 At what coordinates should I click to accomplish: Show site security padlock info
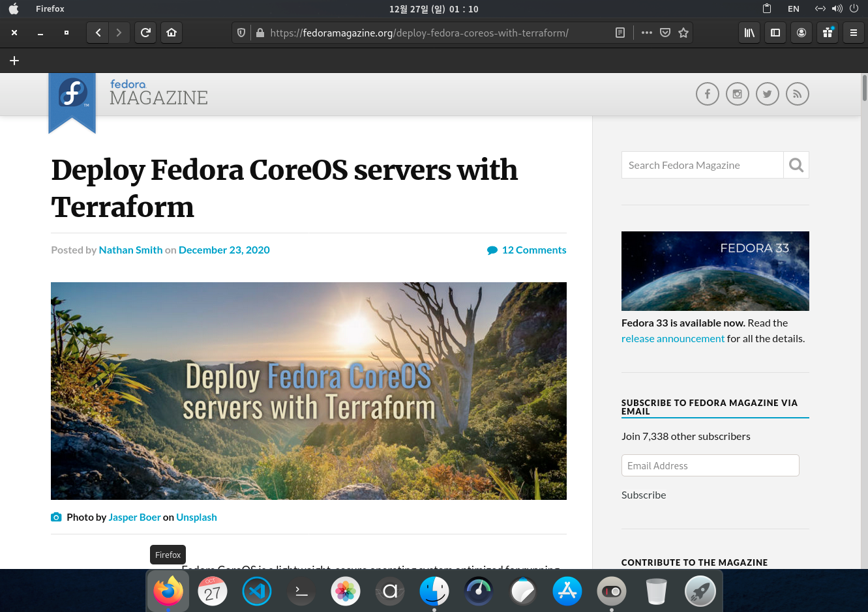(260, 33)
